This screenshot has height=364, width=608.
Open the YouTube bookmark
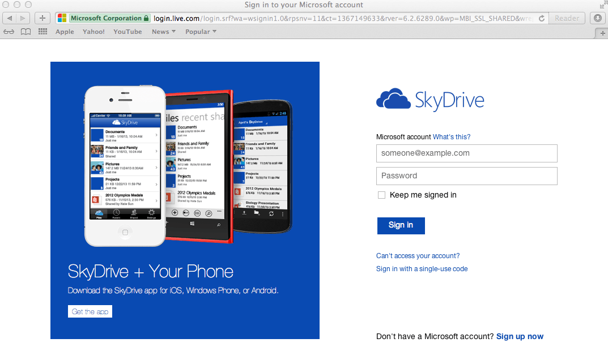coord(127,32)
